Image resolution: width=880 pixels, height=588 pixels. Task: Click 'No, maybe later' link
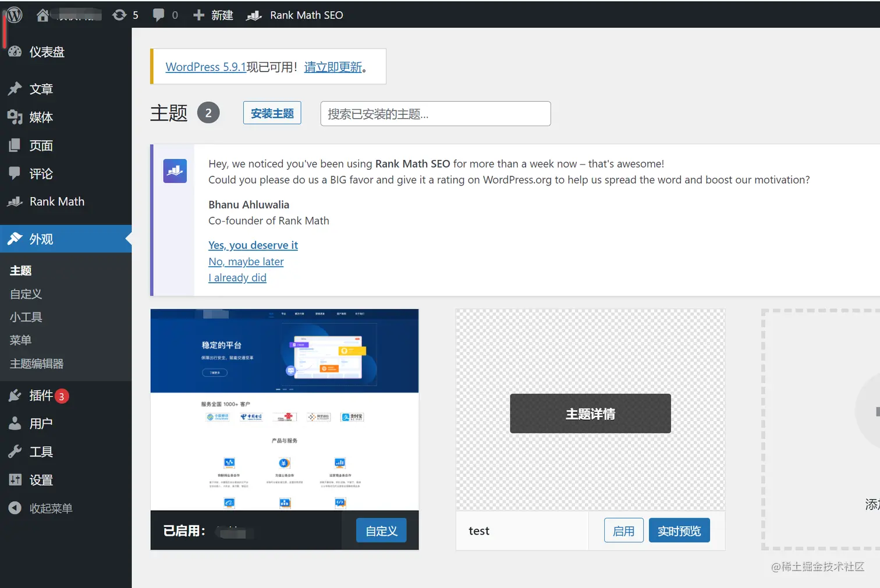[x=246, y=262]
